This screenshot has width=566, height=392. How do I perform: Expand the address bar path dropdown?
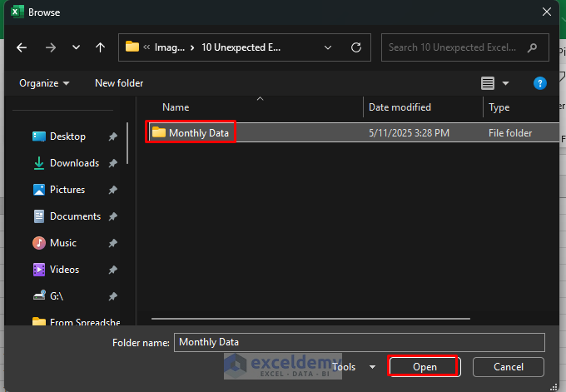(328, 47)
